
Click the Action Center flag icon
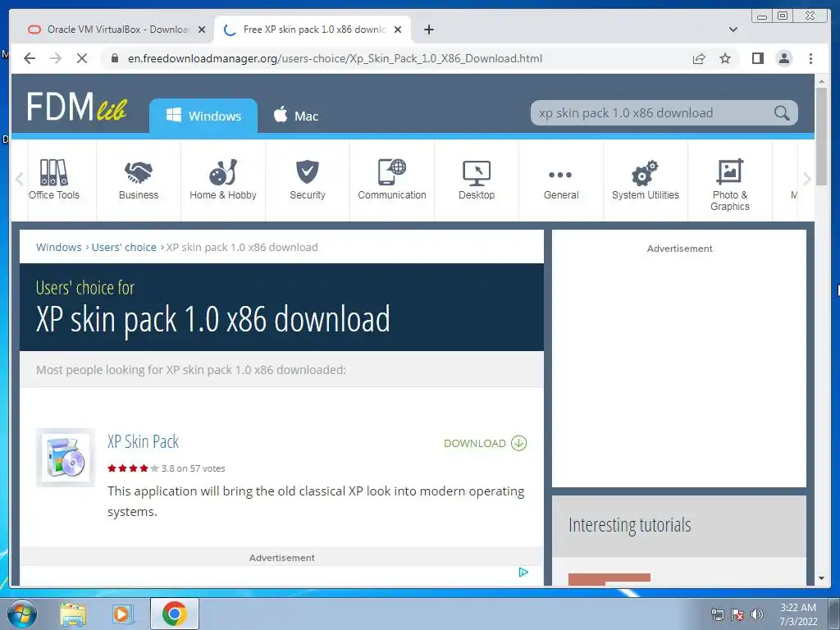(737, 614)
